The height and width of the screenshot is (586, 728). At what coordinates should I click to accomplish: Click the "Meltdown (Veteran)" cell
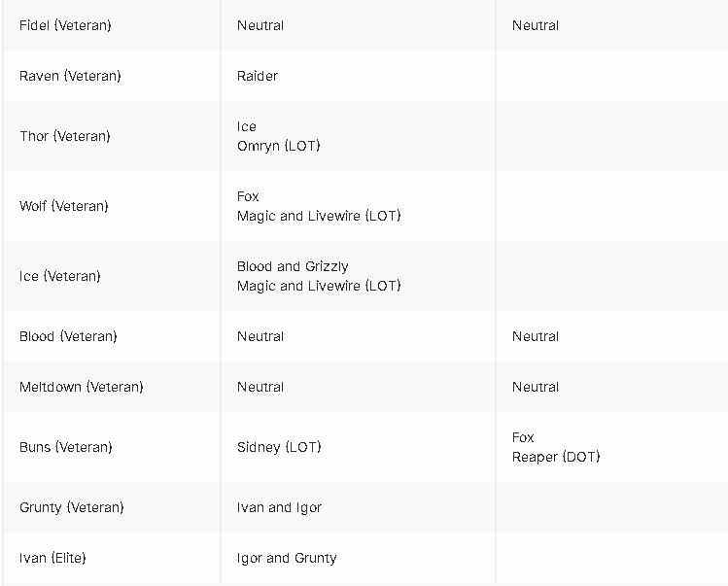[82, 387]
